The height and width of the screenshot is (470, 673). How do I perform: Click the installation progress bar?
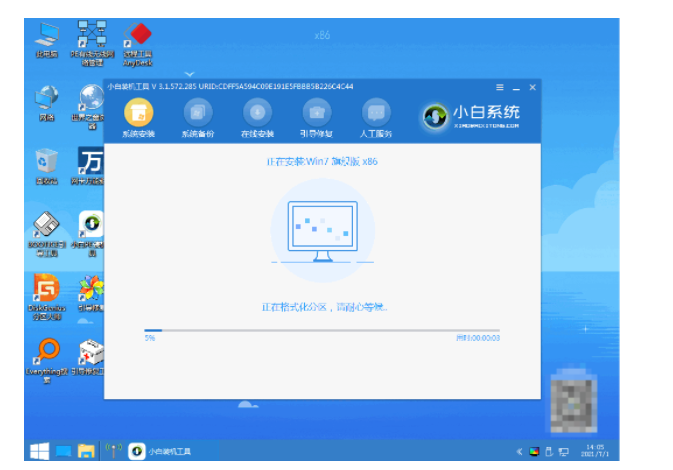321,330
